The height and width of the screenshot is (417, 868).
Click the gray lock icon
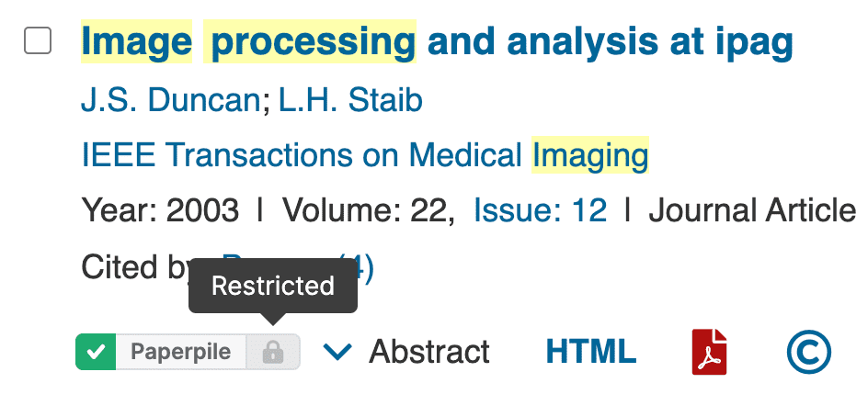click(x=273, y=352)
